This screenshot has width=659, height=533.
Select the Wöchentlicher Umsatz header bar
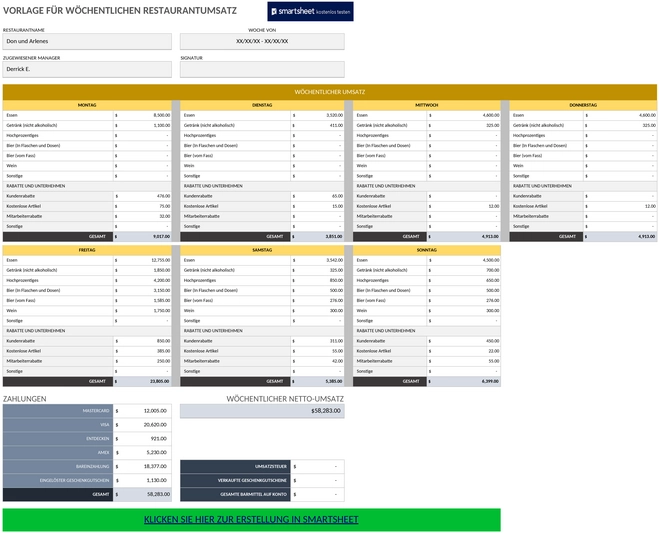pyautogui.click(x=330, y=92)
